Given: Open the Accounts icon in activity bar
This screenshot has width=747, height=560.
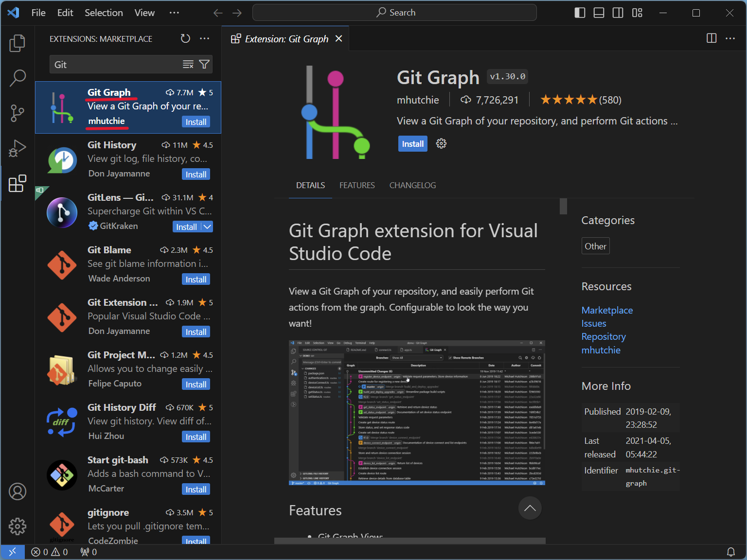Looking at the screenshot, I should point(18,491).
